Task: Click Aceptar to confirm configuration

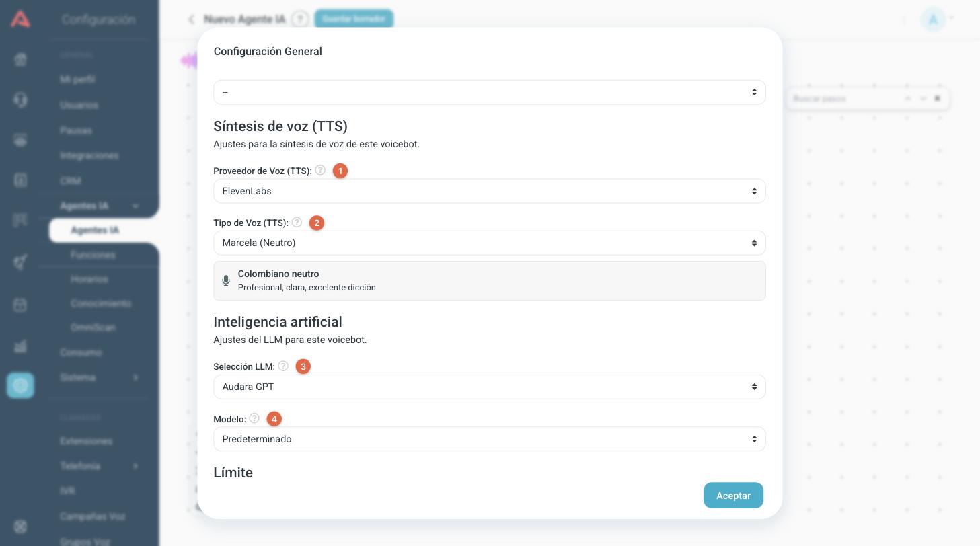Action: [733, 496]
